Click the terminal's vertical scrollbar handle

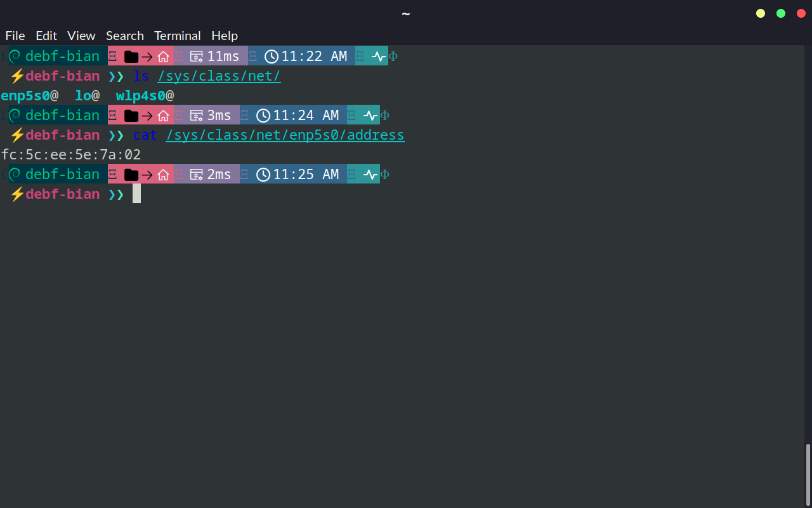[808, 475]
